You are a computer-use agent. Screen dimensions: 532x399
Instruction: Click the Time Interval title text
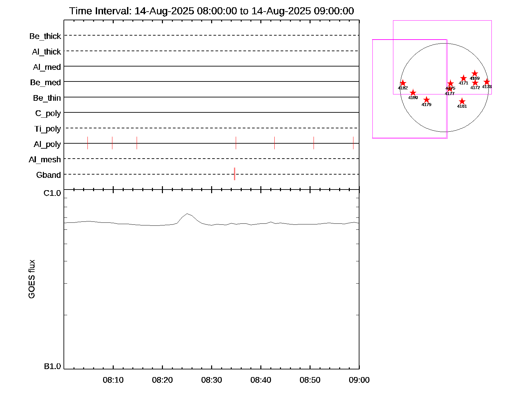click(211, 11)
